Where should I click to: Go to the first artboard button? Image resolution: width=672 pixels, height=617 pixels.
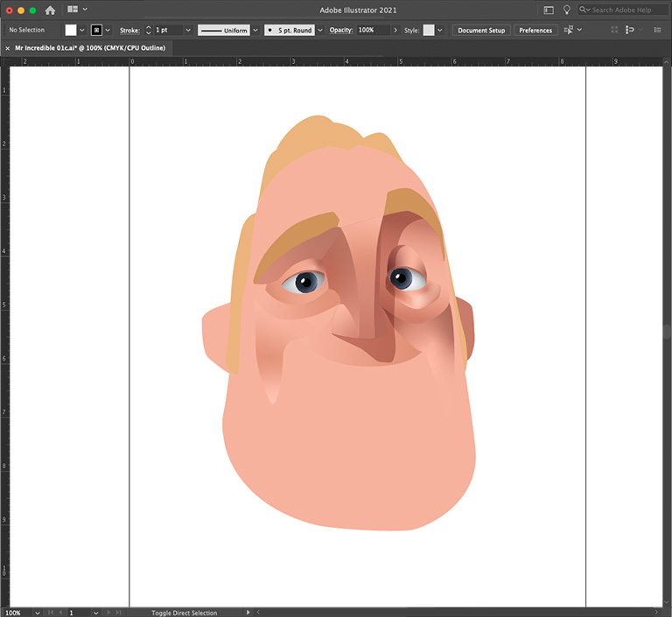point(51,613)
